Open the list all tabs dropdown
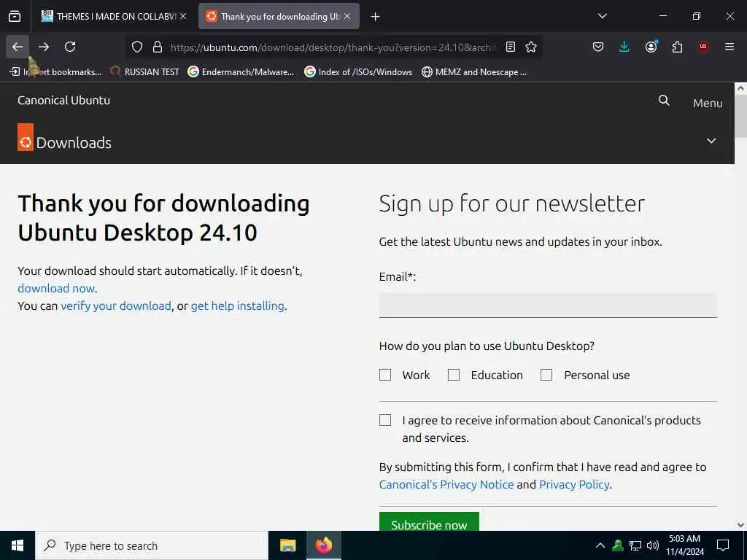 (603, 16)
